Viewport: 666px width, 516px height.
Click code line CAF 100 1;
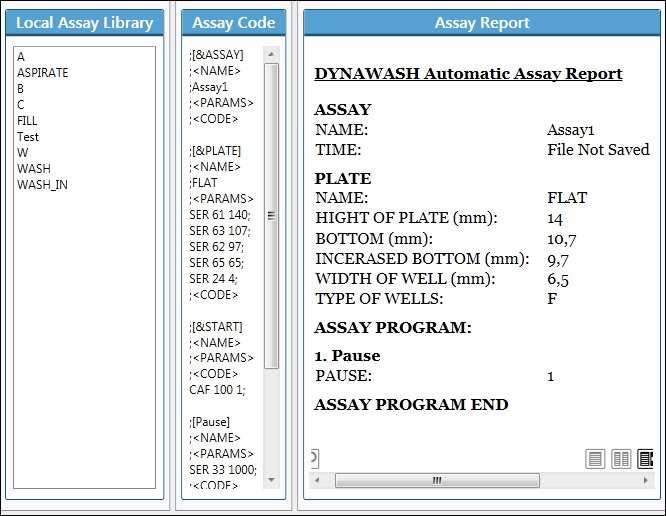click(x=217, y=389)
